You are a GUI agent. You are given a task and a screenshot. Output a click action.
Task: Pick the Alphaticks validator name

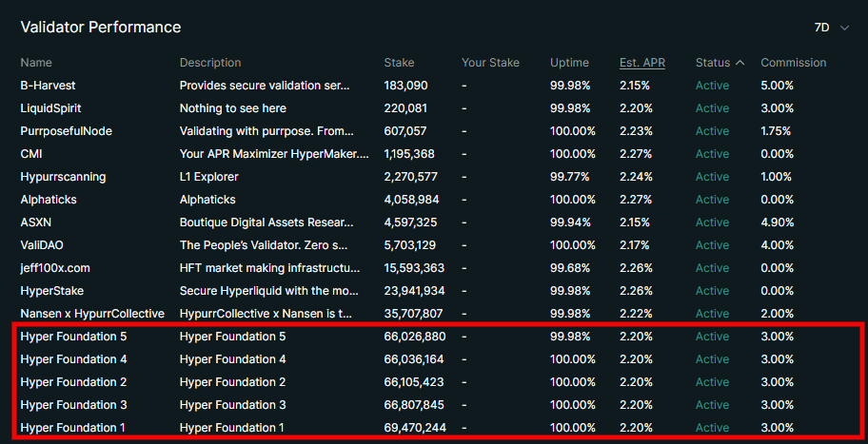(x=48, y=200)
